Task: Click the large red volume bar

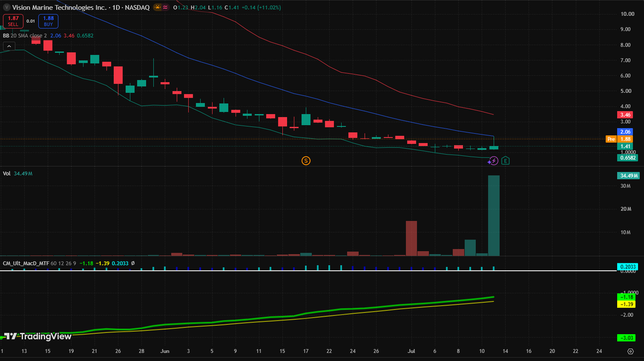Action: 412,238
